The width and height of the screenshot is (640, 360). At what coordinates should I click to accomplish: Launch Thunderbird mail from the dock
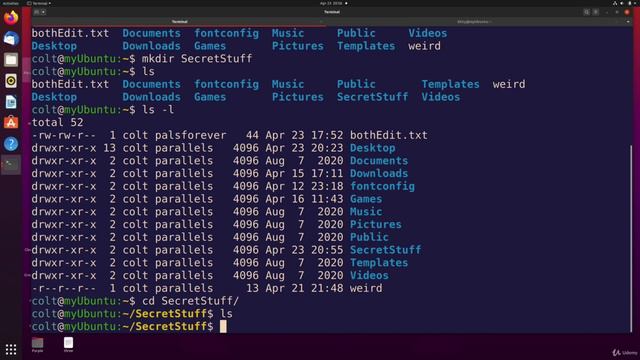coord(11,39)
